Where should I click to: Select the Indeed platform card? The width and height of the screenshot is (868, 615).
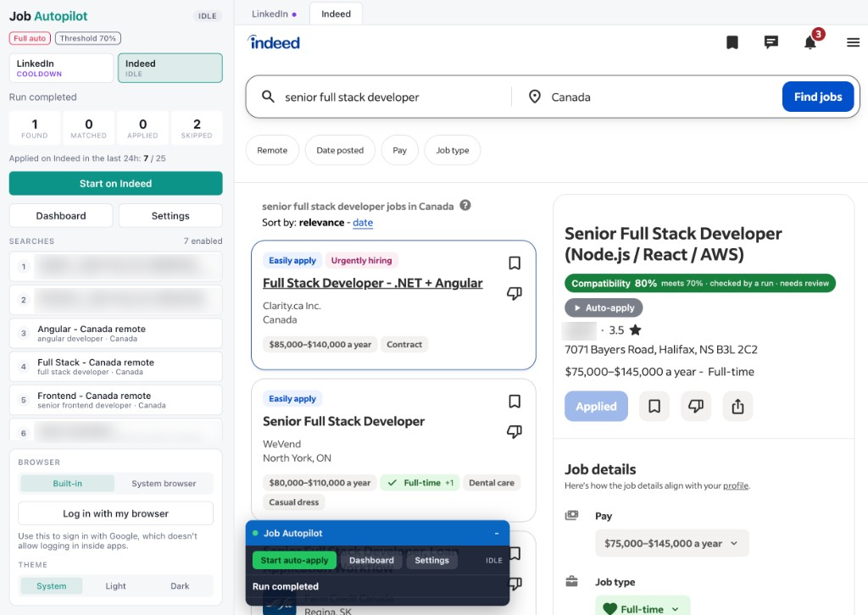[x=170, y=68]
